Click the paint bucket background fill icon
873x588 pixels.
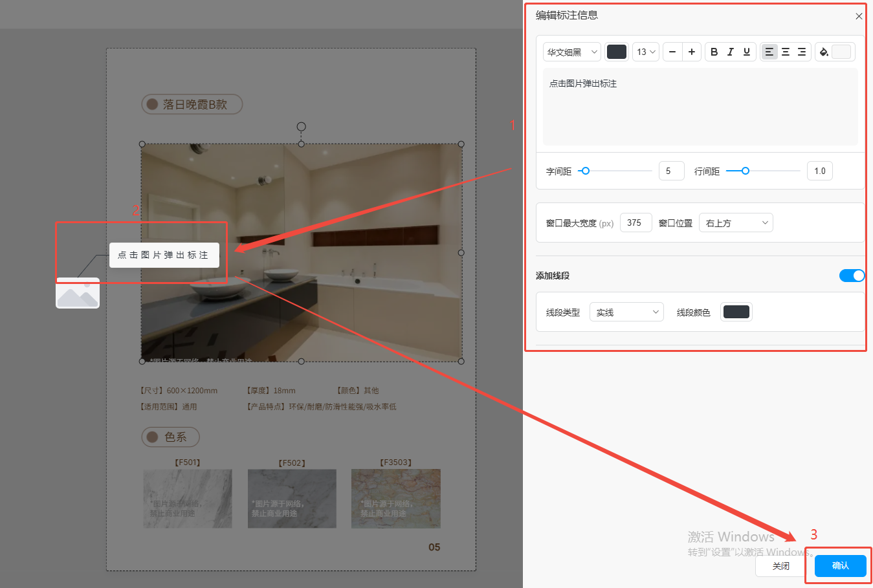[824, 52]
